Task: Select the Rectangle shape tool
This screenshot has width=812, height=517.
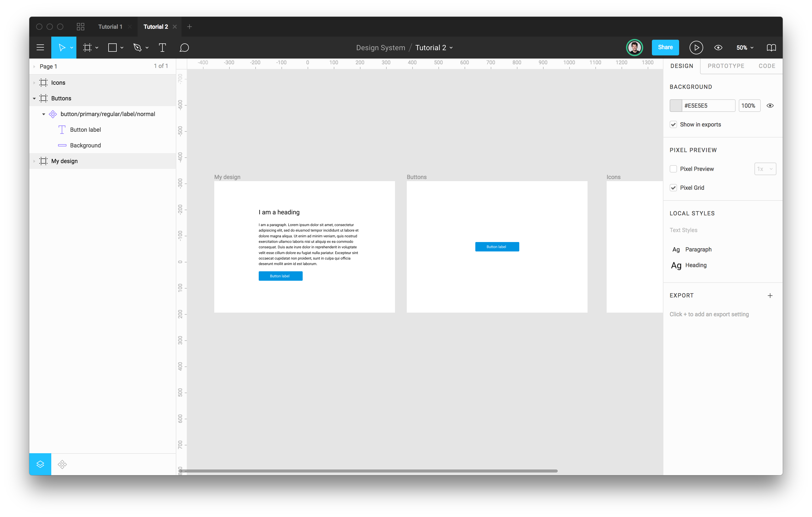Action: [112, 48]
